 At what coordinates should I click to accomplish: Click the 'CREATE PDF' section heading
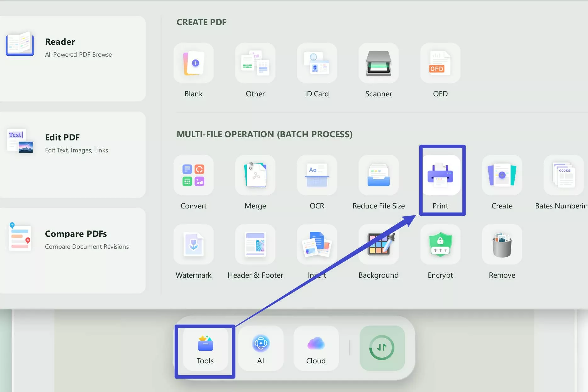201,22
